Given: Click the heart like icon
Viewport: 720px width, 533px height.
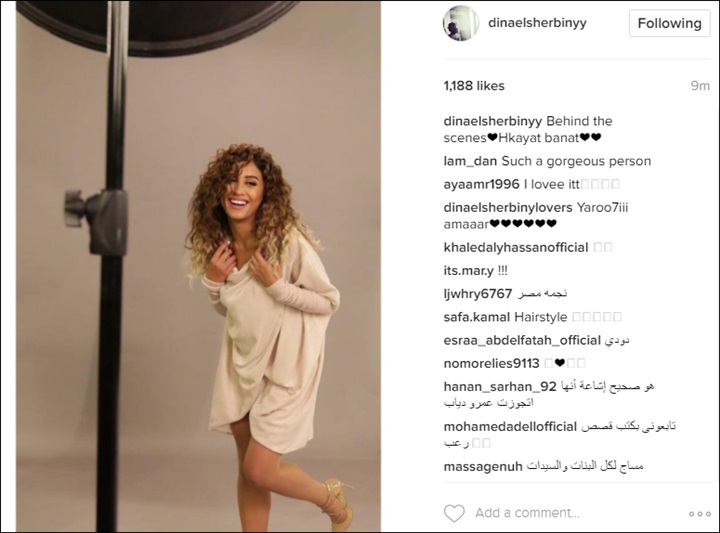Looking at the screenshot, I should (454, 513).
